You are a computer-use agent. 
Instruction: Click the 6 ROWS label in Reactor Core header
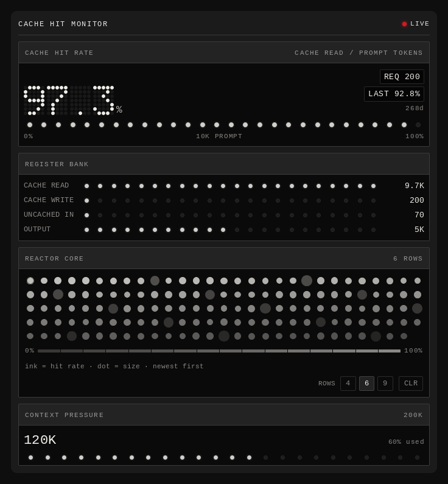pyautogui.click(x=408, y=259)
